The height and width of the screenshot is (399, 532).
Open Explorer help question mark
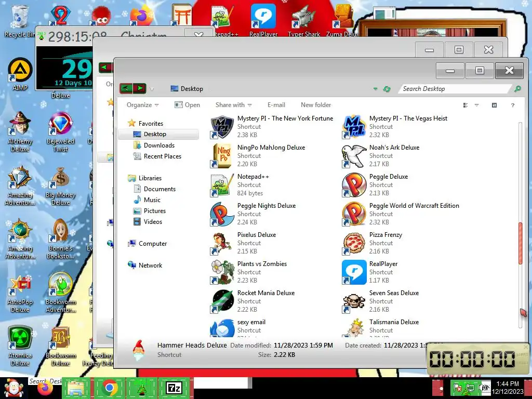(513, 105)
